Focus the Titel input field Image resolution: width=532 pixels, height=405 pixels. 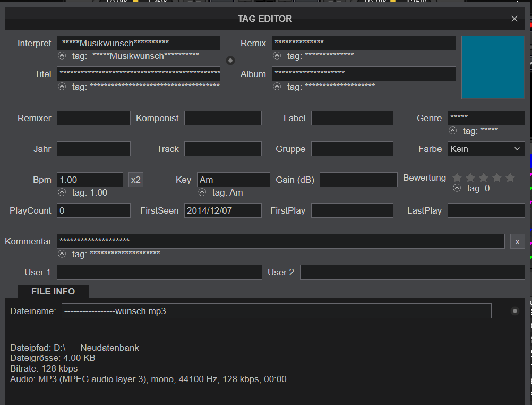click(x=139, y=74)
